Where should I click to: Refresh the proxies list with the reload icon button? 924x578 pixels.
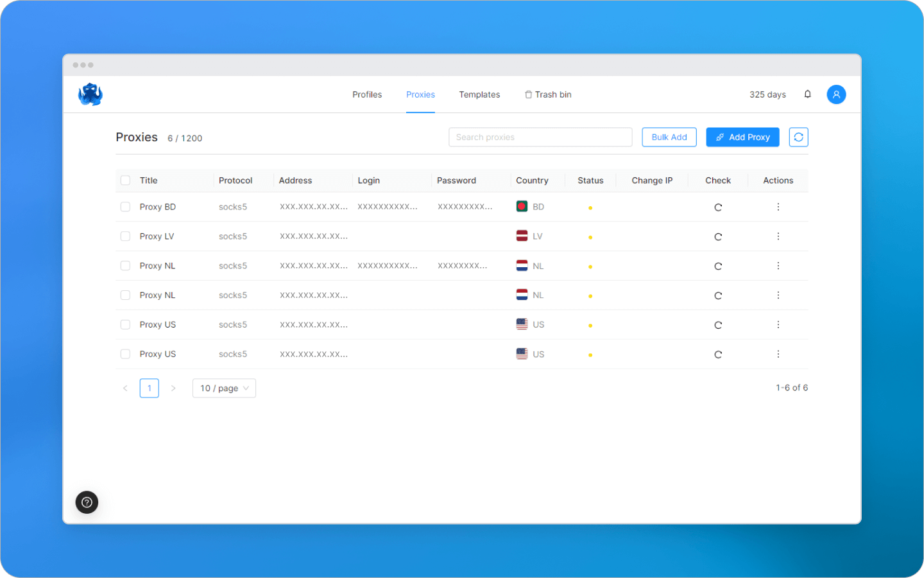pos(798,137)
